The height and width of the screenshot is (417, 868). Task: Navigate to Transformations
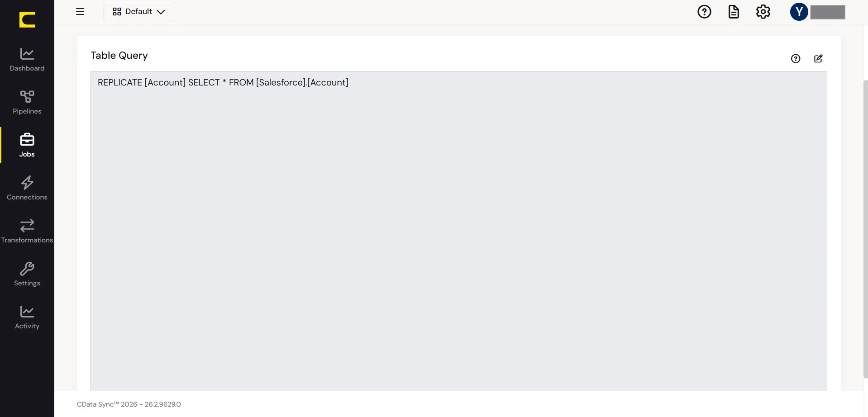coord(27,231)
